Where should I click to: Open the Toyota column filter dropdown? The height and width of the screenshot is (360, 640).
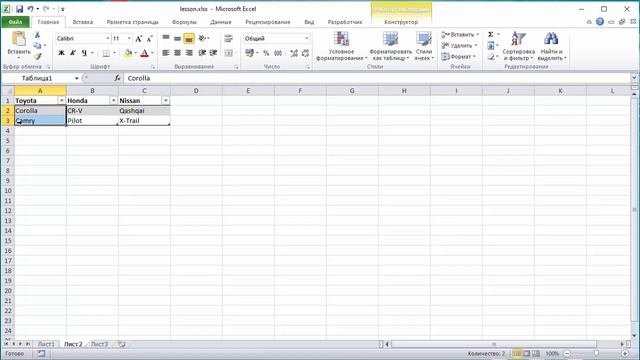click(61, 100)
